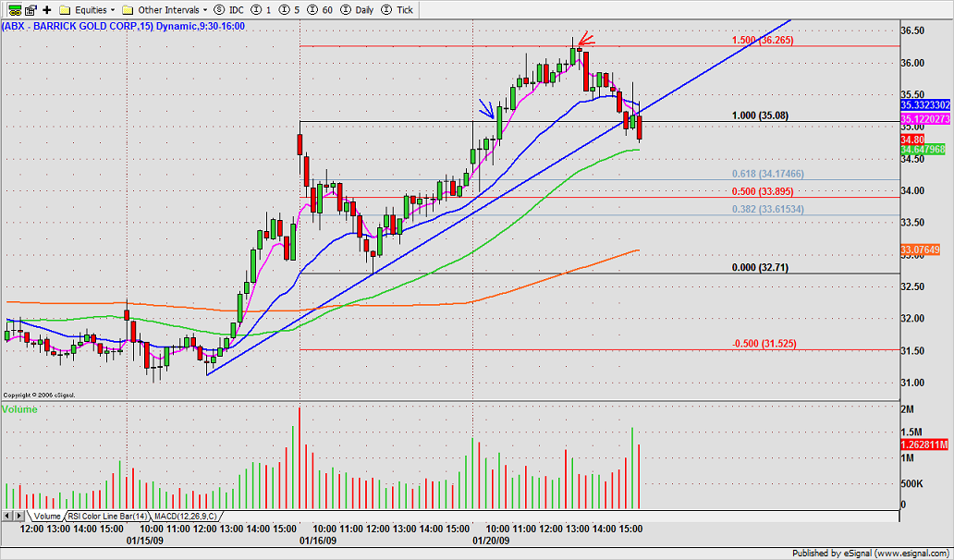The height and width of the screenshot is (560, 954).
Task: Click the 01/20/09 date label
Action: (x=492, y=540)
